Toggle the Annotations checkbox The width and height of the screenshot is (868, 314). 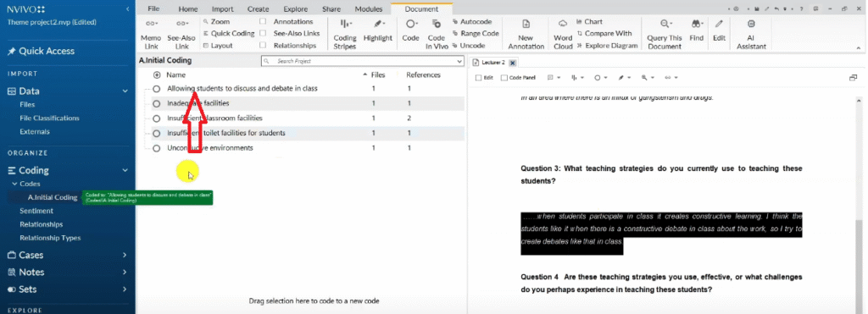tap(263, 21)
